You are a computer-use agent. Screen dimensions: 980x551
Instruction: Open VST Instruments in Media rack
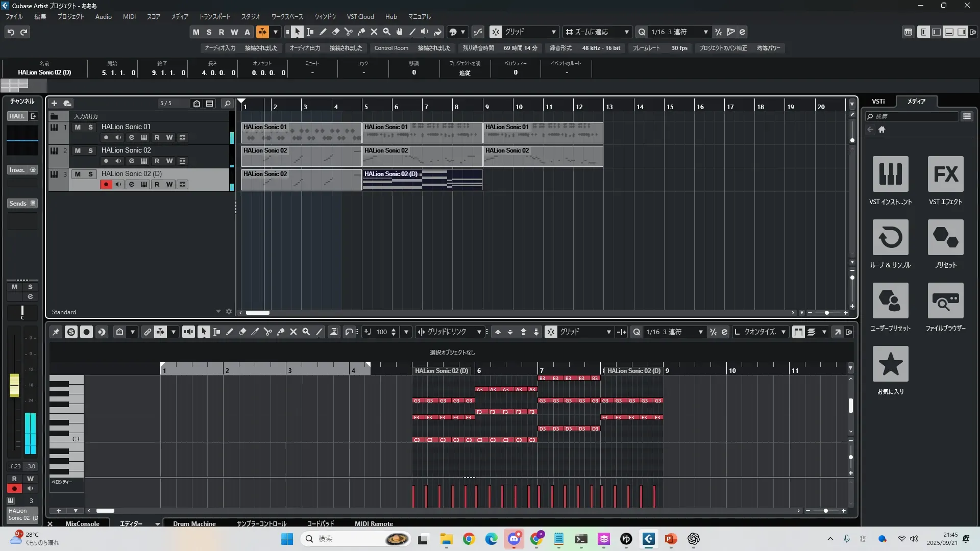tap(890, 174)
